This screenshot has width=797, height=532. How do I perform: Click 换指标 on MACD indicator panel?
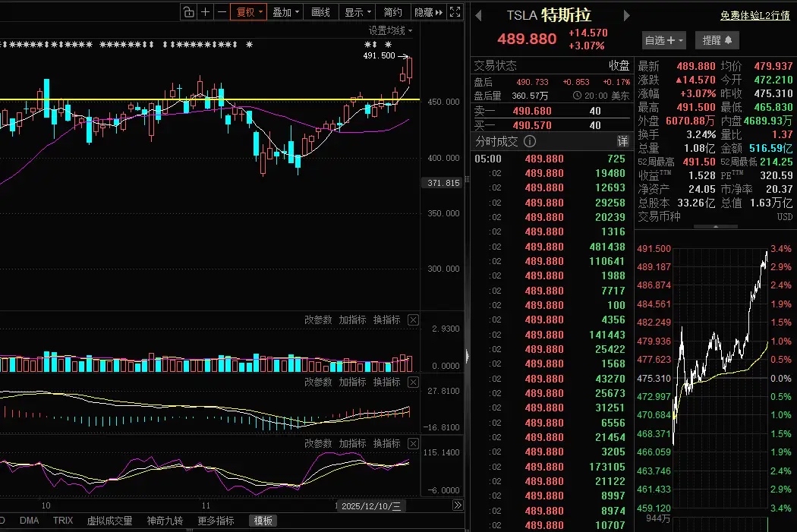(x=387, y=382)
